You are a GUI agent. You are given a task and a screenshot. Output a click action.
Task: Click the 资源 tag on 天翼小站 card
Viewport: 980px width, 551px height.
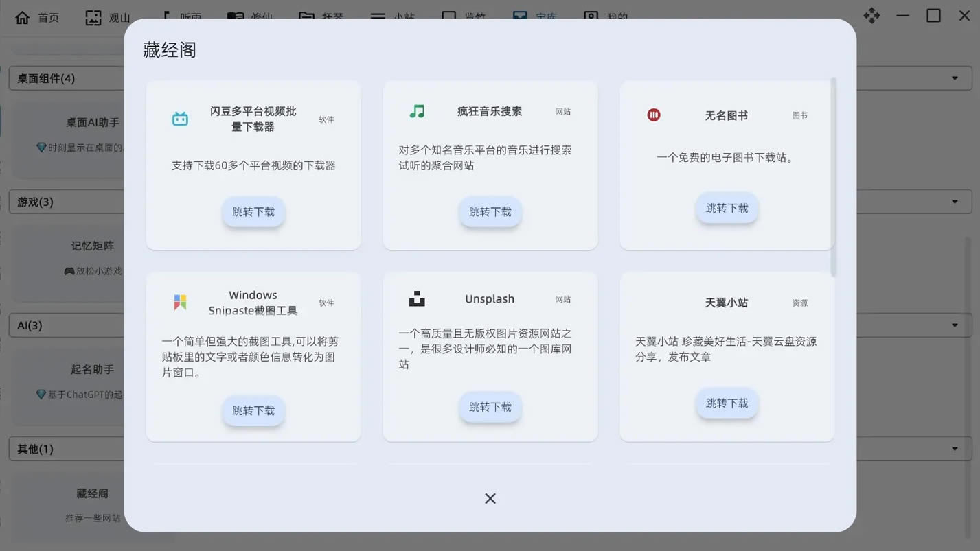pos(800,303)
